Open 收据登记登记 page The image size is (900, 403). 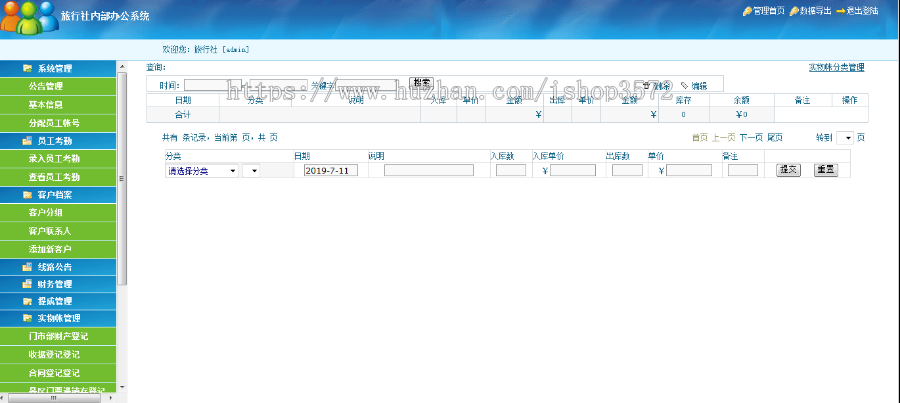tap(58, 355)
